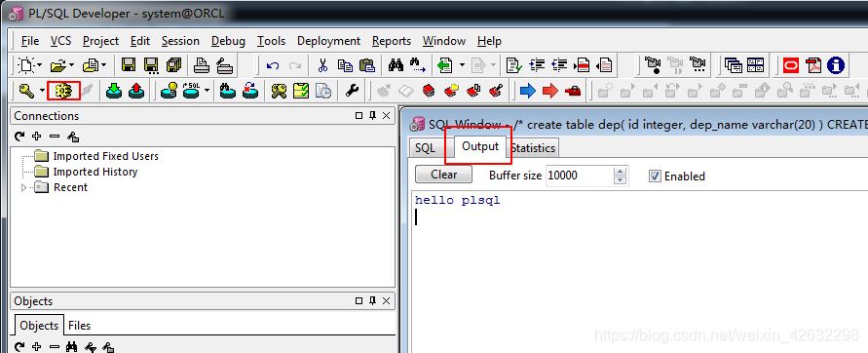Click the indent selection icon
Screen dimensions: 868x353
537,65
